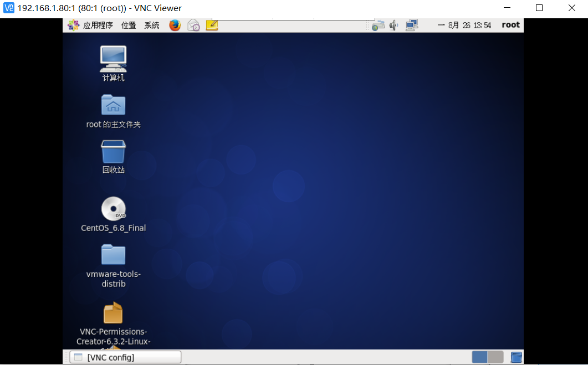The width and height of the screenshot is (588, 365).
Task: Click the [VNC config] taskbar button
Action: point(125,357)
